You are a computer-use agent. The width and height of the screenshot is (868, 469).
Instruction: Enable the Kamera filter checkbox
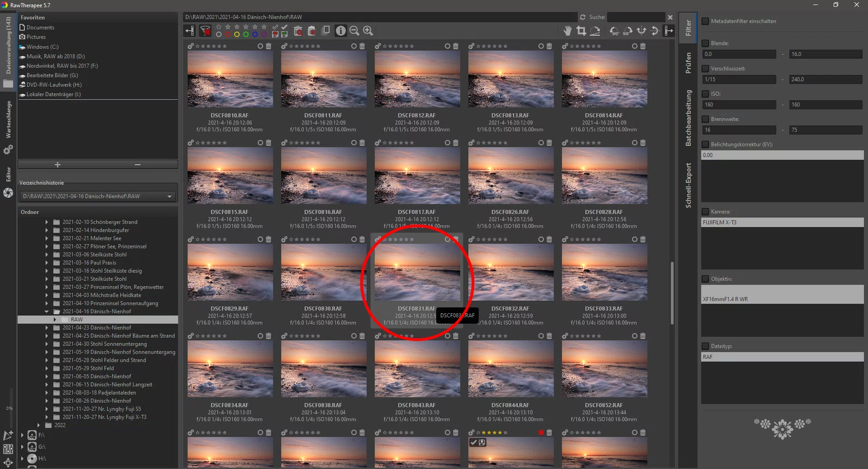click(x=705, y=211)
